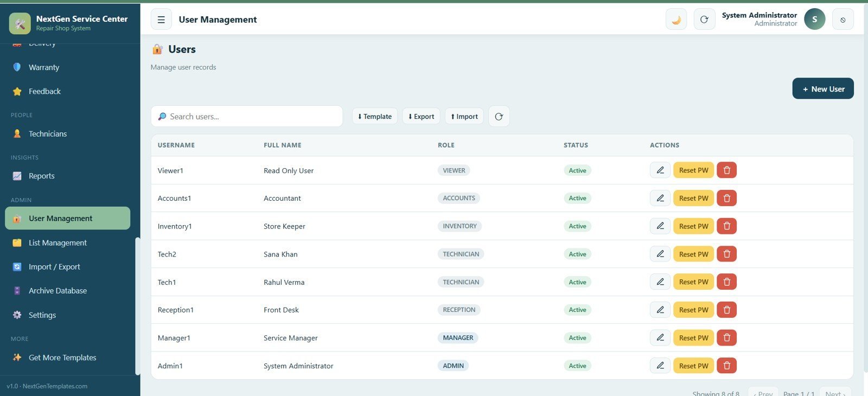Click the ADMIN role badge

click(453, 366)
